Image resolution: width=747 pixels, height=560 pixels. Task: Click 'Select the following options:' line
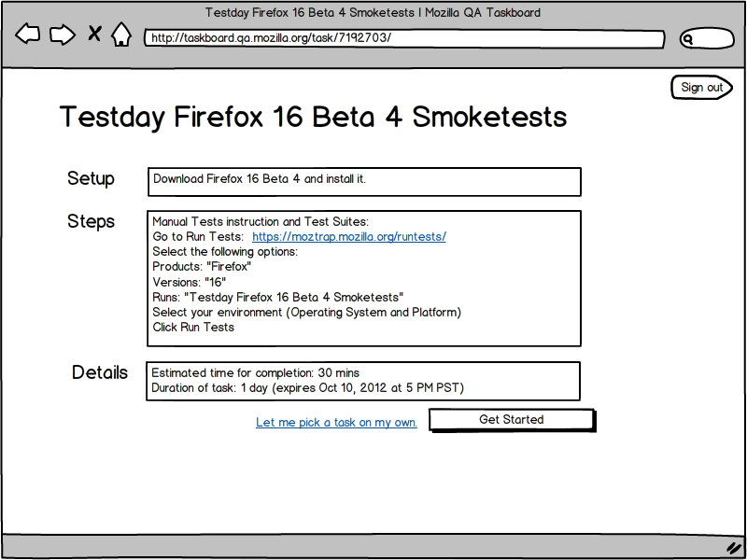coord(225,251)
